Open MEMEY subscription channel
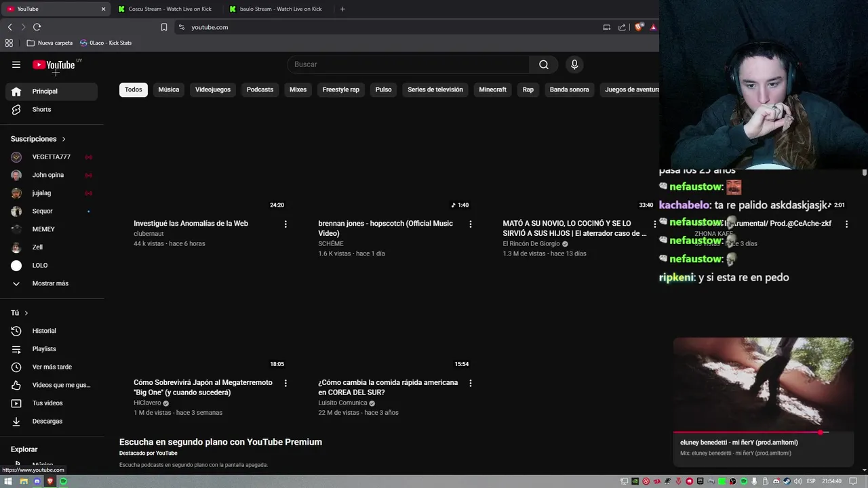 (x=52, y=229)
